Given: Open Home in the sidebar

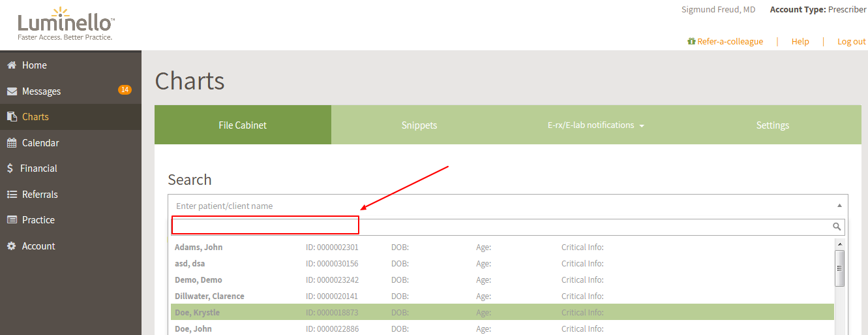Looking at the screenshot, I should tap(70, 65).
